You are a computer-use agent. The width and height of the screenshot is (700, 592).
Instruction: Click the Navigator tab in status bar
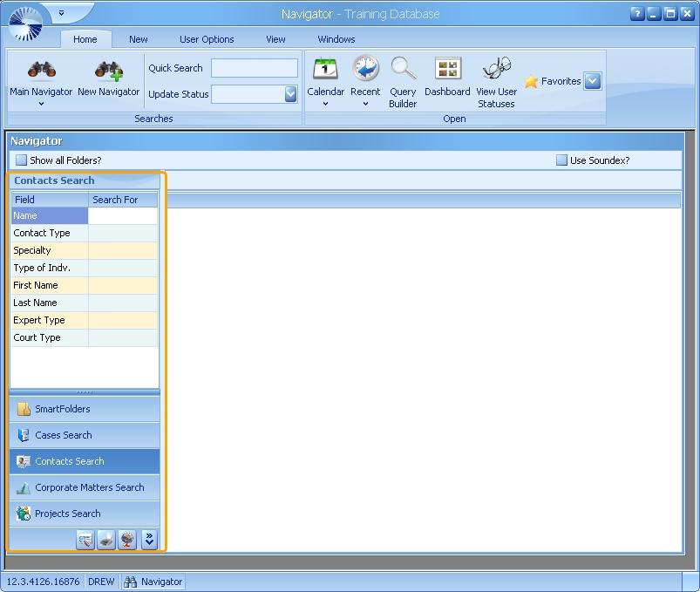[153, 582]
